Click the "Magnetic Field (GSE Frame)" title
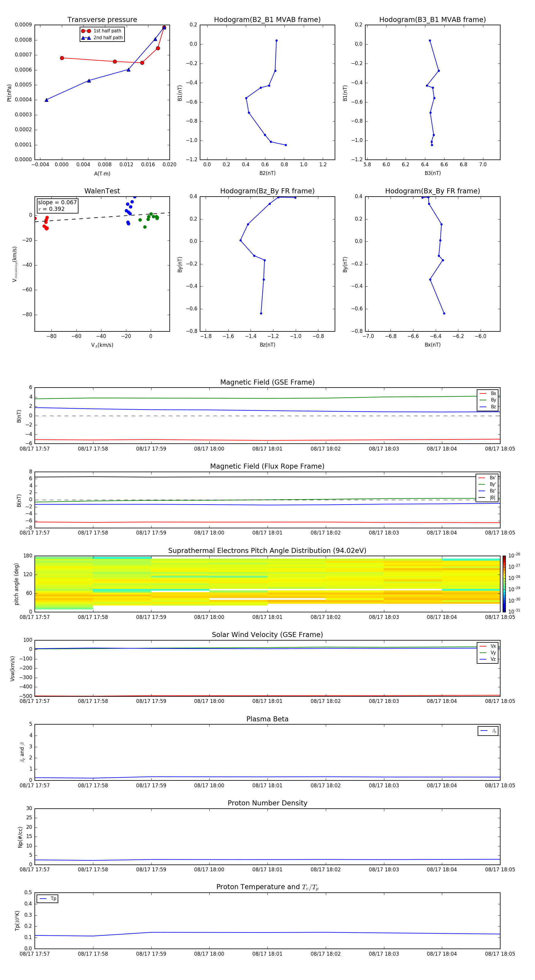This screenshot has height=980, width=535. [x=267, y=382]
